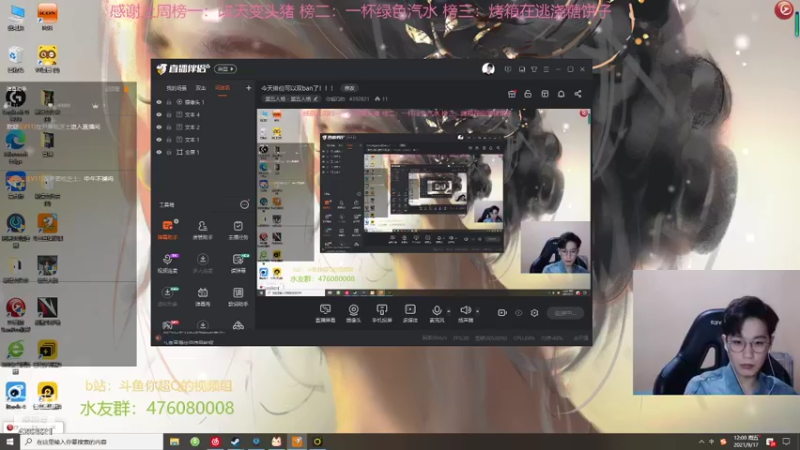Open the triangle stack tool icon
This screenshot has height=450, width=800.
238,326
